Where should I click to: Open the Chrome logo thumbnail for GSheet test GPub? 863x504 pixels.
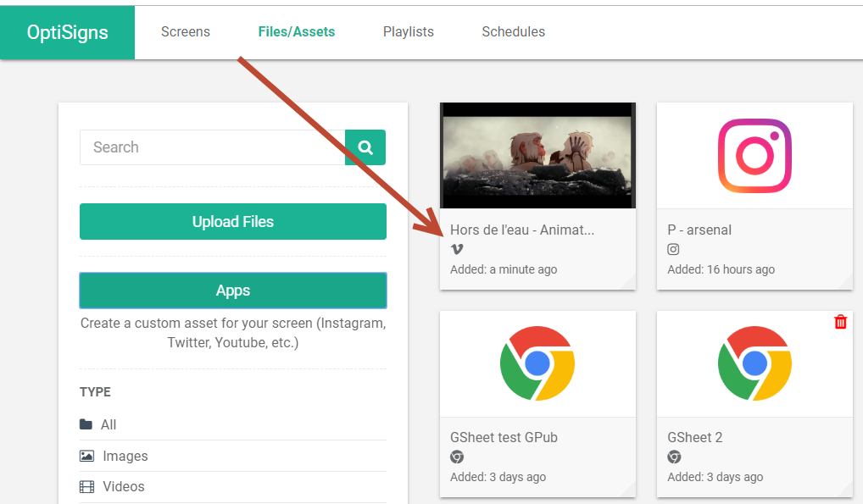pyautogui.click(x=537, y=363)
